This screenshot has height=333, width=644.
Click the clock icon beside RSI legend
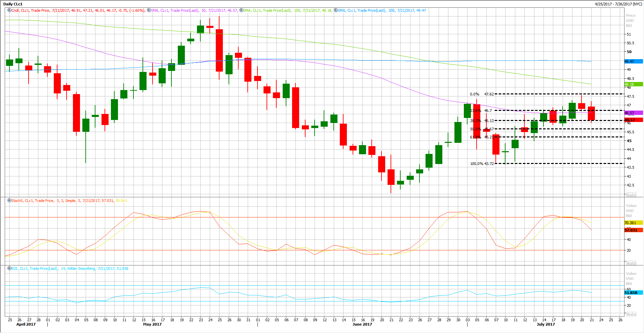click(x=9, y=268)
